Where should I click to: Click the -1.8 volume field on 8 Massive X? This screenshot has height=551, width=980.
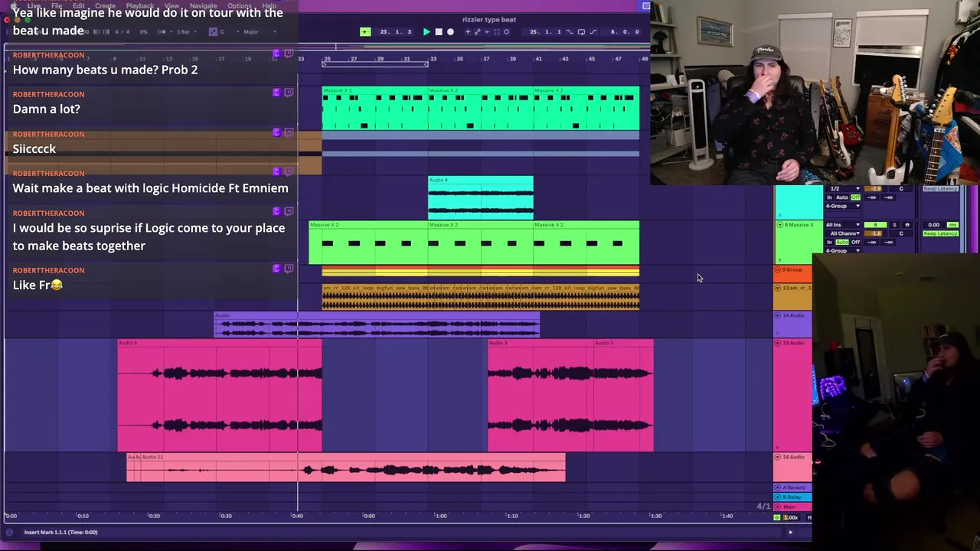click(874, 233)
